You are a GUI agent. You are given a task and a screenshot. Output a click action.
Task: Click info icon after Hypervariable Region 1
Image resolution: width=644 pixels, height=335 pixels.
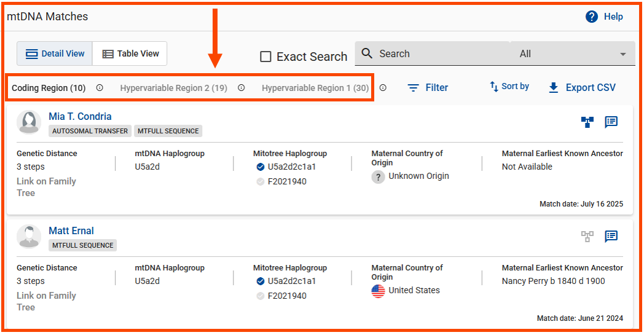[383, 88]
